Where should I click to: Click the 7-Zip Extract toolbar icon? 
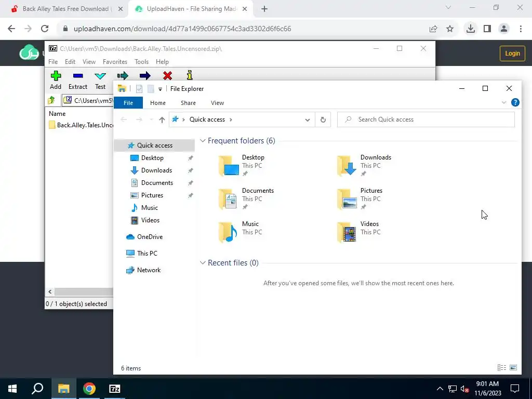pos(78,76)
